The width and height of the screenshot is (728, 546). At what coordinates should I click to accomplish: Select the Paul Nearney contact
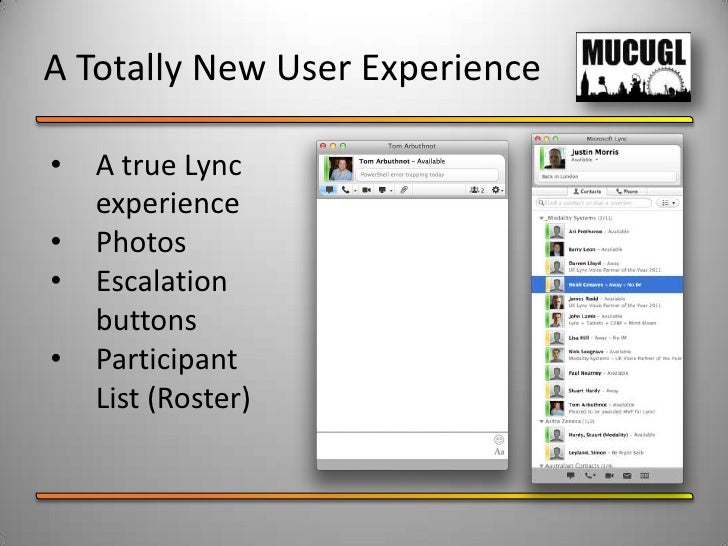click(607, 373)
